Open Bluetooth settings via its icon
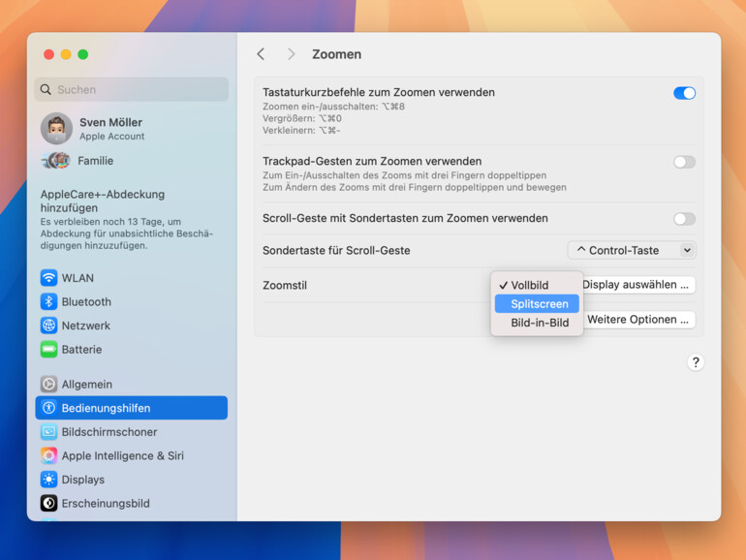 tap(48, 301)
